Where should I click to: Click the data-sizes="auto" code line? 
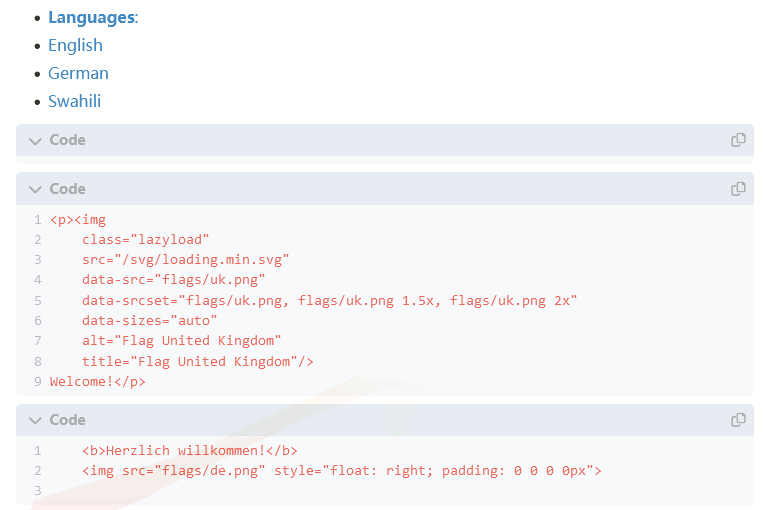coord(149,321)
